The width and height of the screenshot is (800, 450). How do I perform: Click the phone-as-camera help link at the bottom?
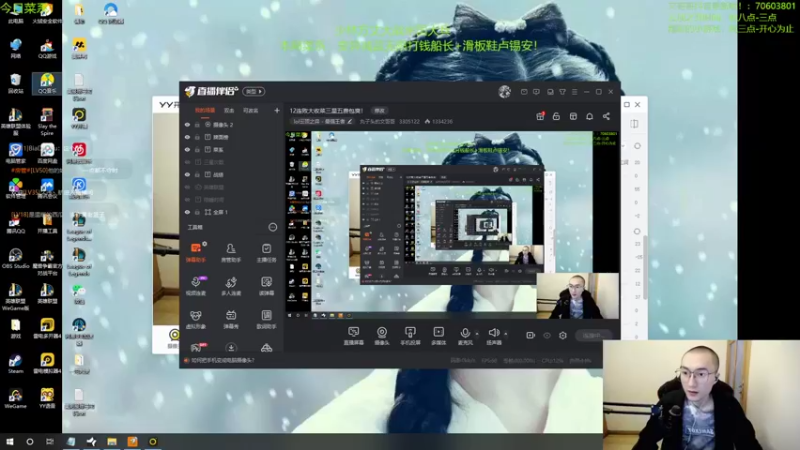point(222,360)
